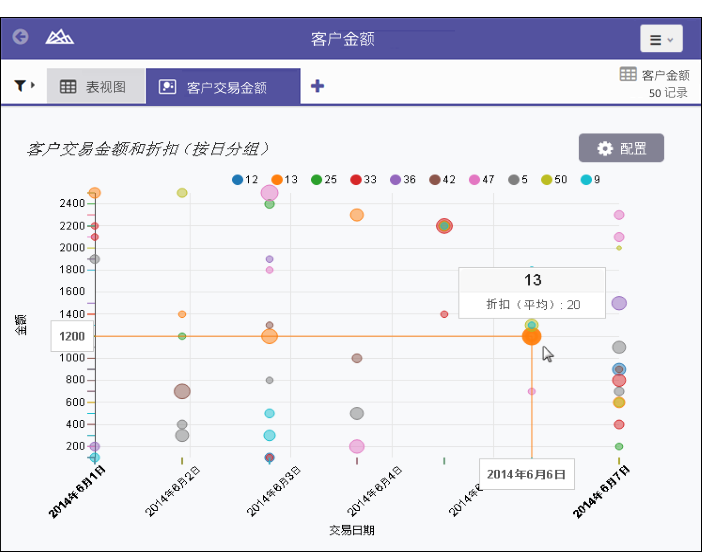Click the mountain logo icon
Image resolution: width=702 pixels, height=552 pixels.
tap(60, 38)
